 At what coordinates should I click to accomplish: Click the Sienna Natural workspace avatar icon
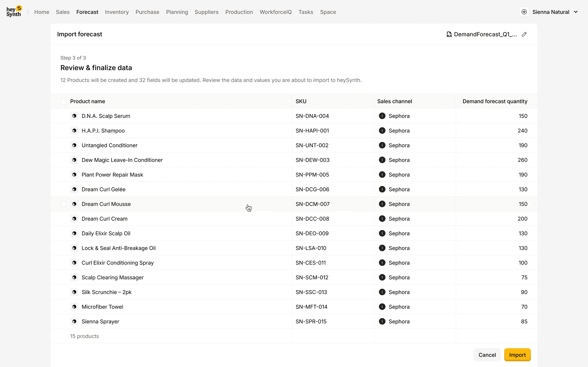(524, 12)
